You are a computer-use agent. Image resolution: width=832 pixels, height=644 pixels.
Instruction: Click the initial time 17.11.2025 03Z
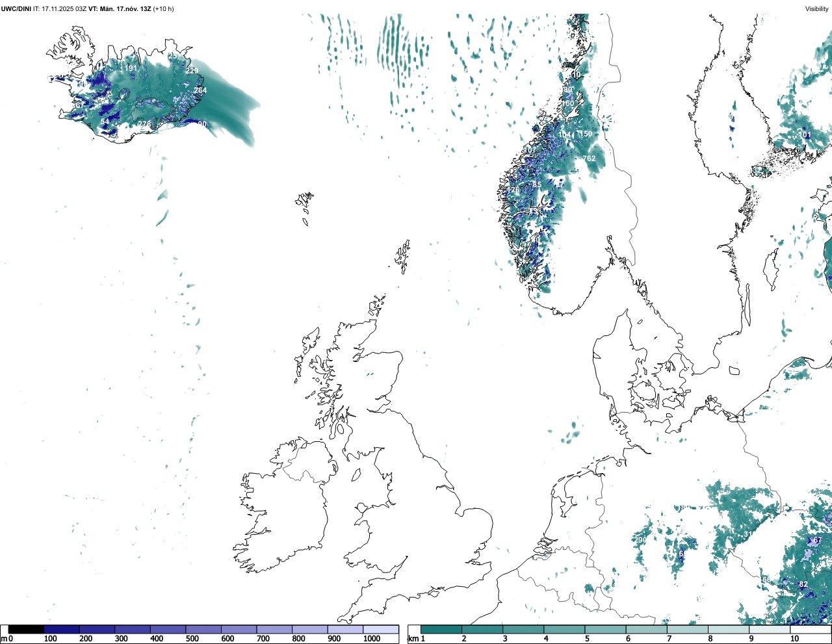point(60,9)
